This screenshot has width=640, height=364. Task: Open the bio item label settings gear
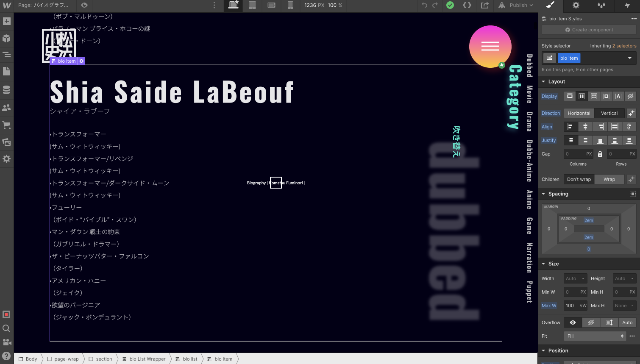coord(82,61)
